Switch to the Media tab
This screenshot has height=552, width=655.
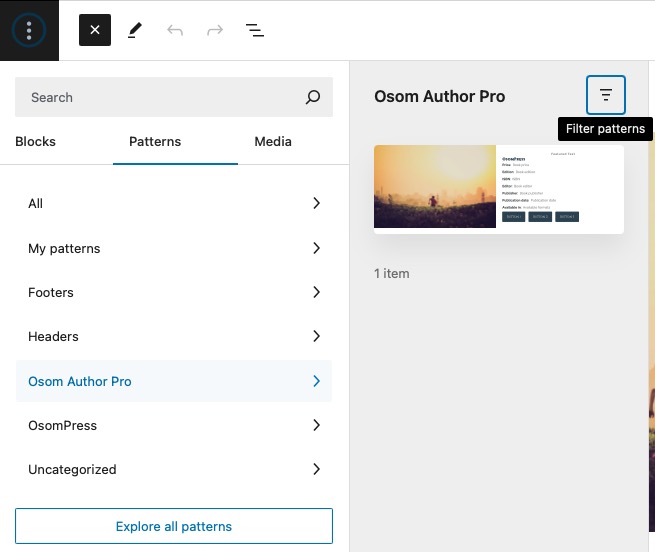coord(273,141)
